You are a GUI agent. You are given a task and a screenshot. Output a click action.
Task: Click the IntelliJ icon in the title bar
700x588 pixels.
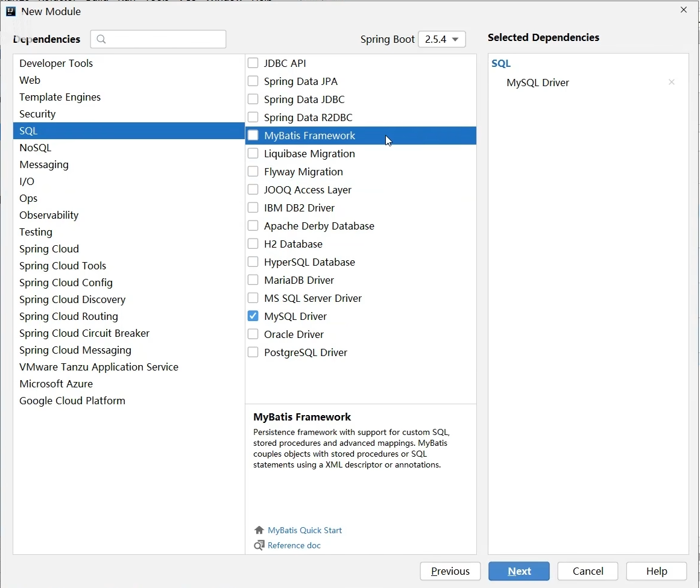click(x=11, y=11)
